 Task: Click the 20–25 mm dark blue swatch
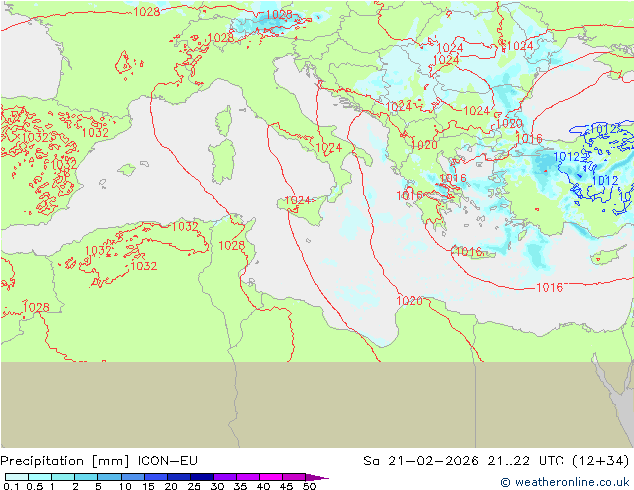click(x=178, y=477)
